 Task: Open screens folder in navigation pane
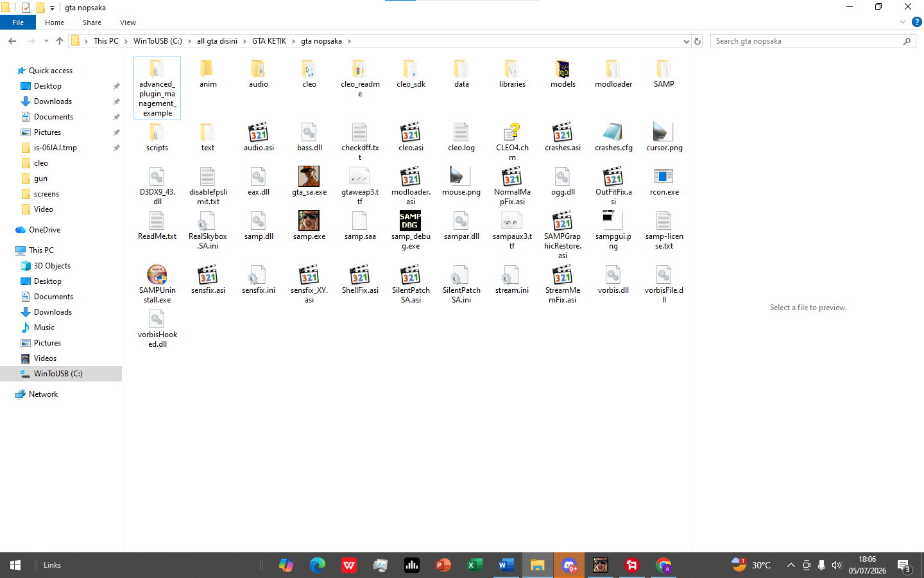coord(46,194)
